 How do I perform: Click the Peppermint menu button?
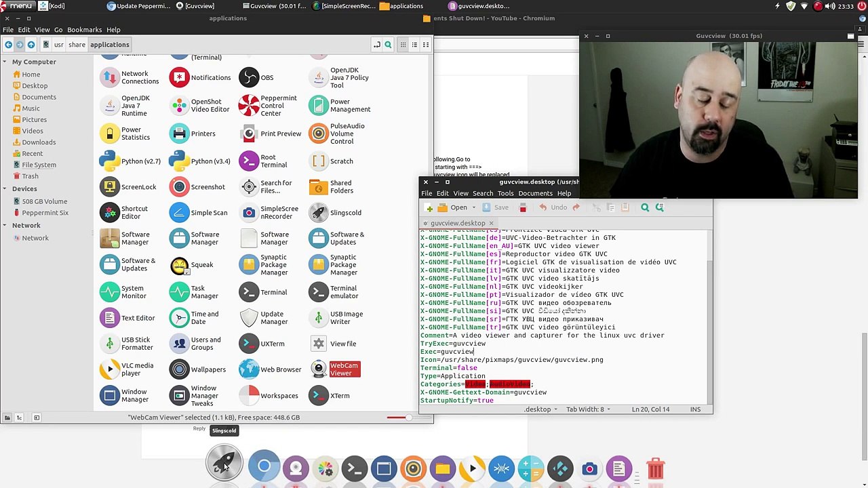[16, 6]
